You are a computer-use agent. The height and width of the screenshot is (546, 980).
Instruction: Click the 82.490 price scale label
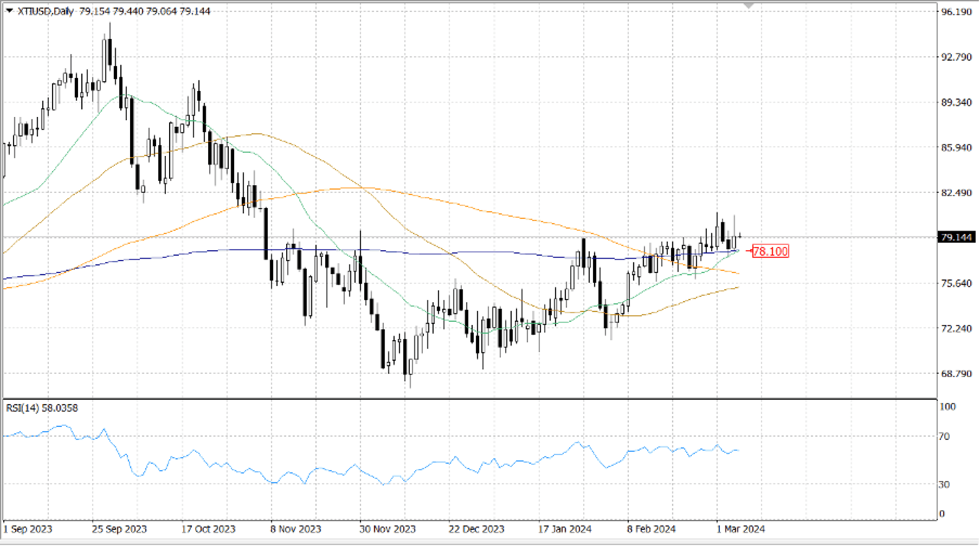(x=956, y=193)
